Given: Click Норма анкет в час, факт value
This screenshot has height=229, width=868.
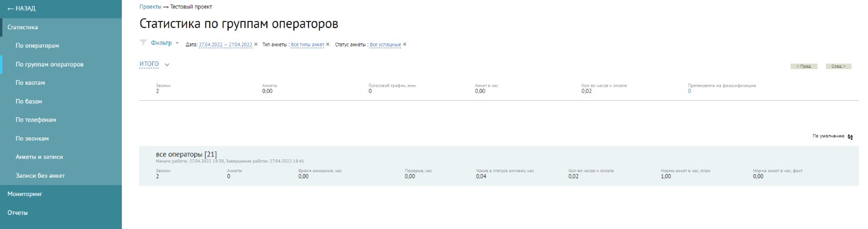Looking at the screenshot, I should [758, 176].
